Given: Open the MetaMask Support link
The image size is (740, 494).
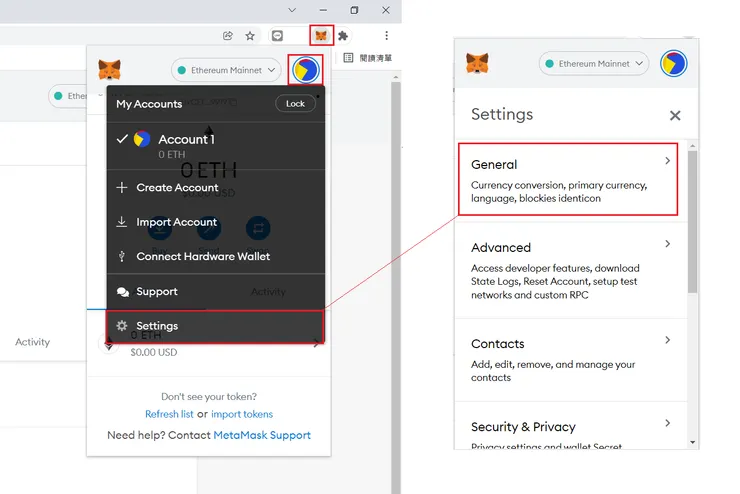Looking at the screenshot, I should [262, 435].
